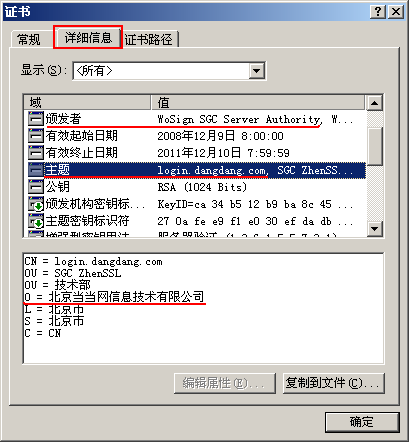Click the help question mark button
409x442 pixels.
pyautogui.click(x=378, y=12)
